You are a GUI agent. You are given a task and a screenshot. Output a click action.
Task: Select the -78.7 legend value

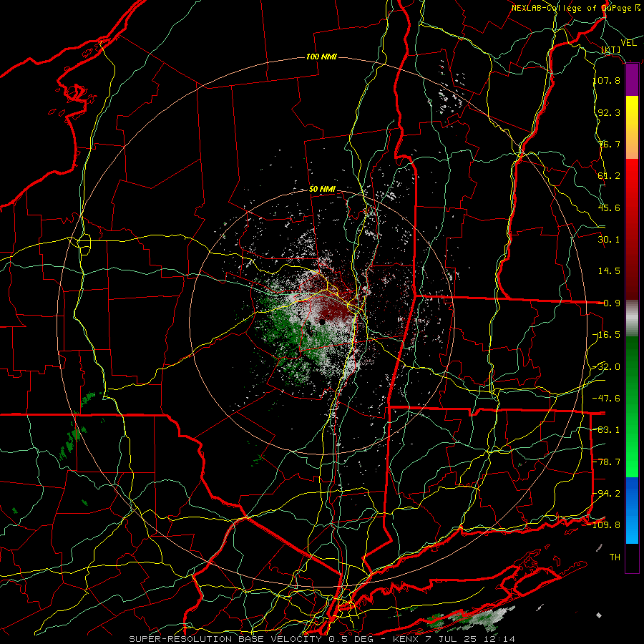click(607, 462)
